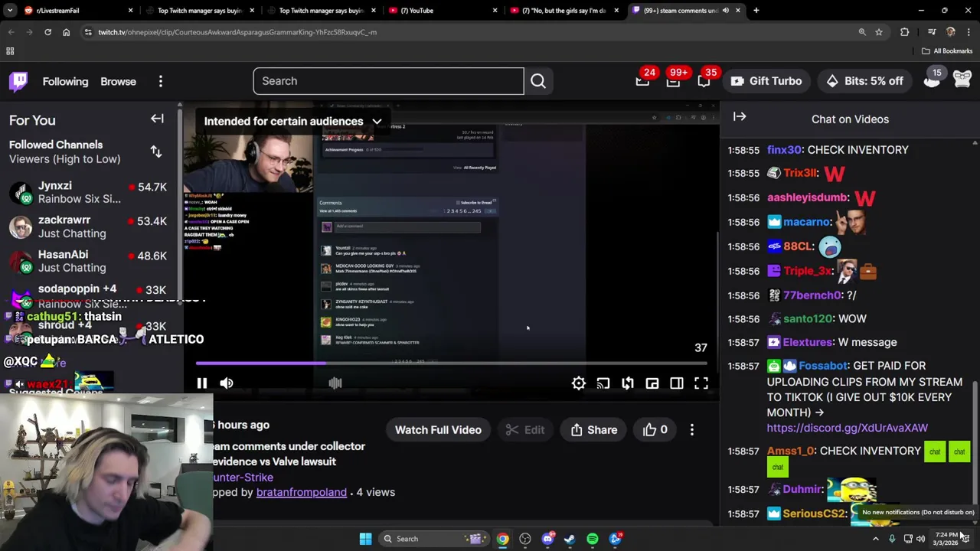Image resolution: width=980 pixels, height=551 pixels.
Task: Open channel points icon showing 15
Action: tap(932, 79)
